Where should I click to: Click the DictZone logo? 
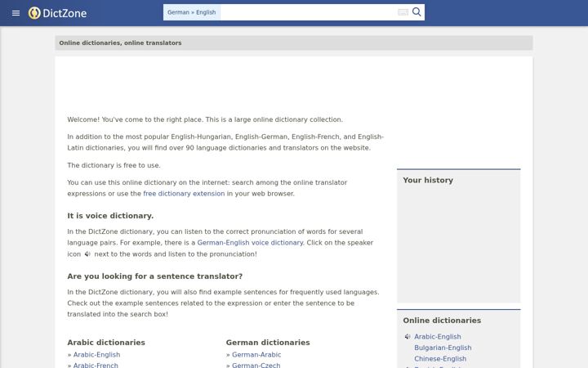click(57, 13)
